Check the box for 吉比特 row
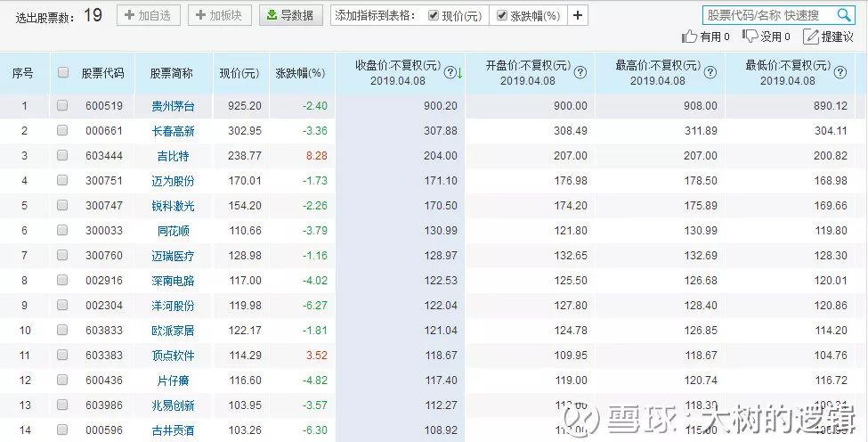The width and height of the screenshot is (868, 442). click(x=62, y=155)
